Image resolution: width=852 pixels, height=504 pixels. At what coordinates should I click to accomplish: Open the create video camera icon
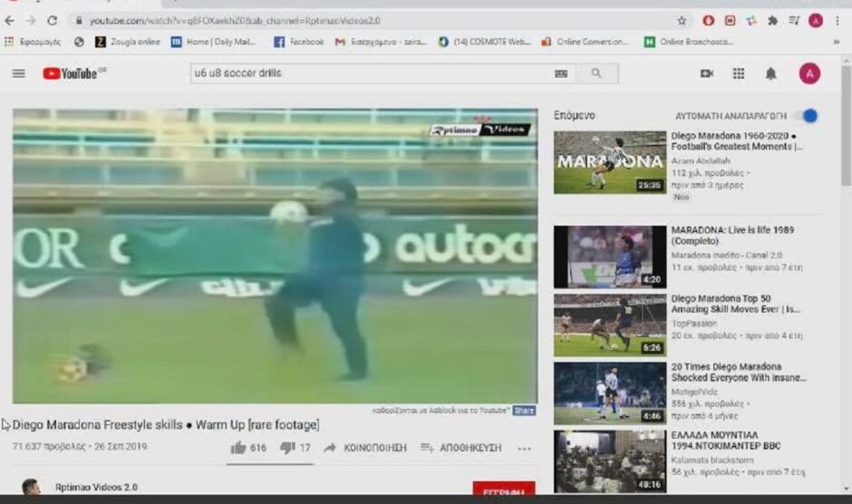707,73
